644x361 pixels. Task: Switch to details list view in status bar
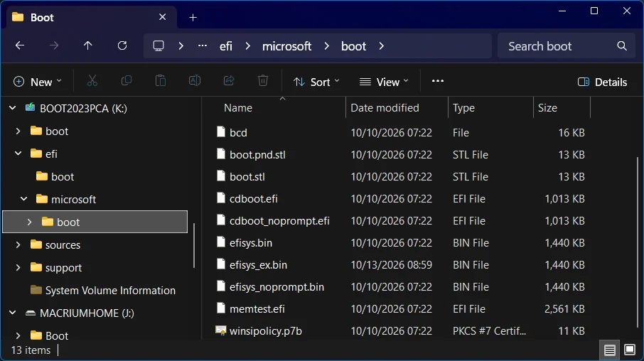click(x=609, y=350)
